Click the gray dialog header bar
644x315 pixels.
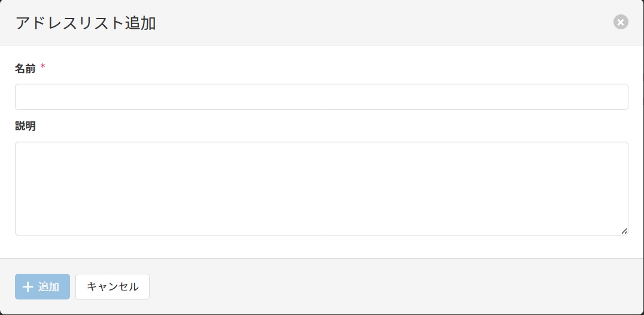pyautogui.click(x=359, y=23)
